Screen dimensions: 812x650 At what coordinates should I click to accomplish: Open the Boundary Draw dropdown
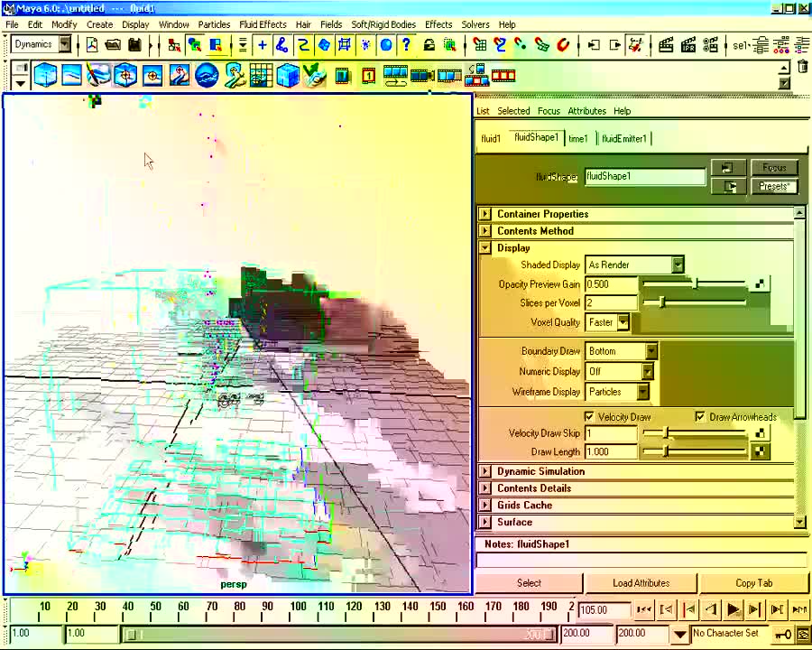[x=651, y=351]
